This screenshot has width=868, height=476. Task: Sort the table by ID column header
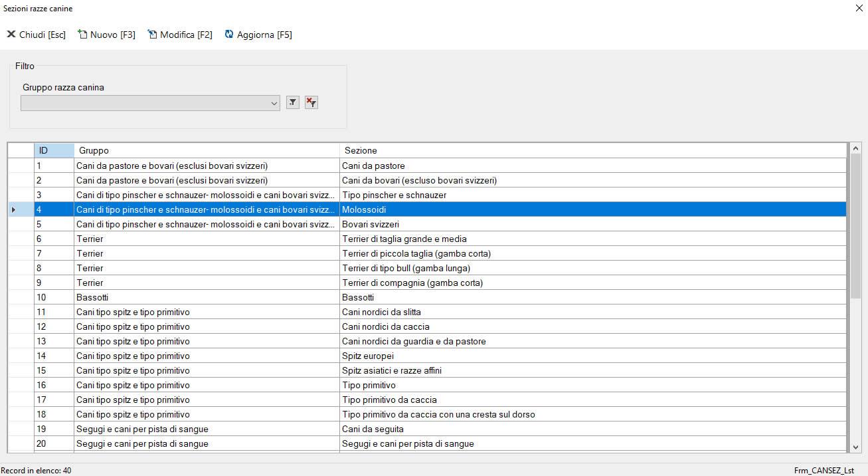point(53,150)
